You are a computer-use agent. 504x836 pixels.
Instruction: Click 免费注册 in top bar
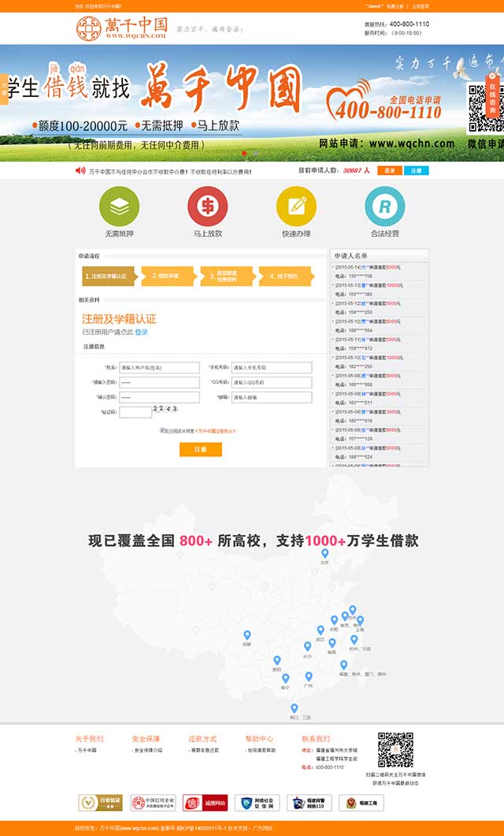pos(395,6)
